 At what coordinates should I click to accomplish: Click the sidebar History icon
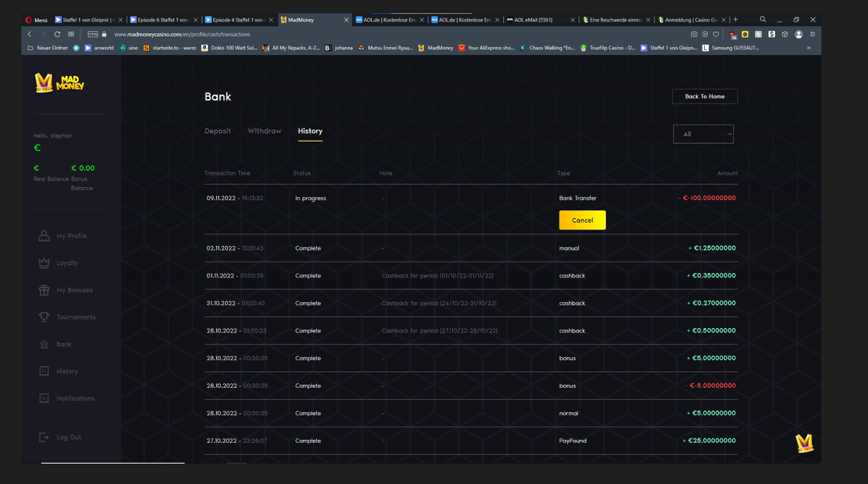coord(44,371)
